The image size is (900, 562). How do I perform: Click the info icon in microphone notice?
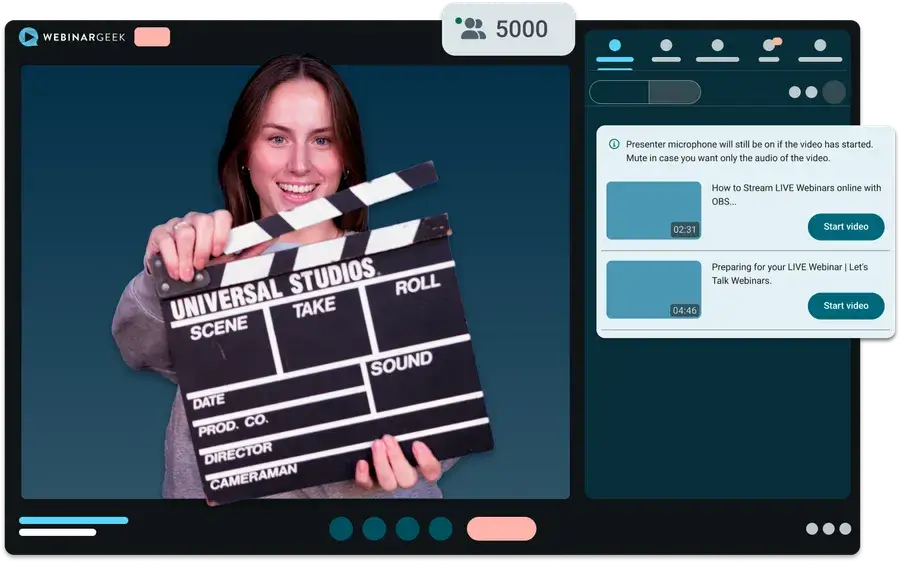(x=614, y=144)
